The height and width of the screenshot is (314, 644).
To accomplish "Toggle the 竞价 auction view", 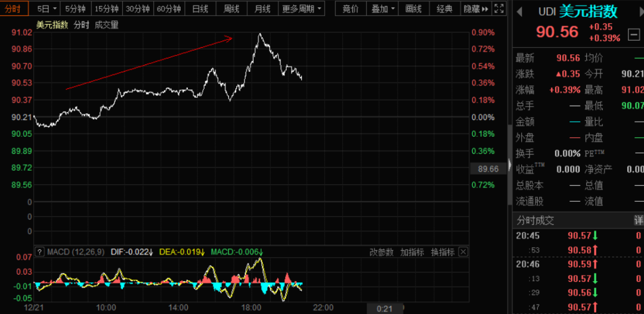I will click(351, 9).
